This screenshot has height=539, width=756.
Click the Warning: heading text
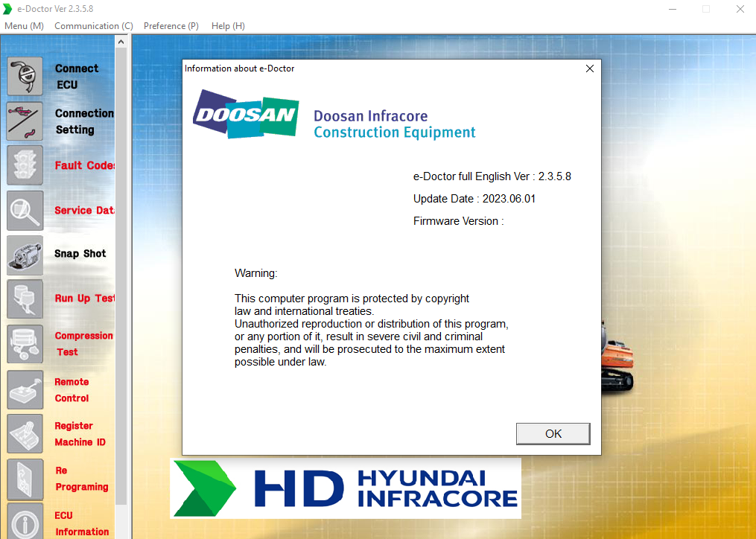coord(256,273)
